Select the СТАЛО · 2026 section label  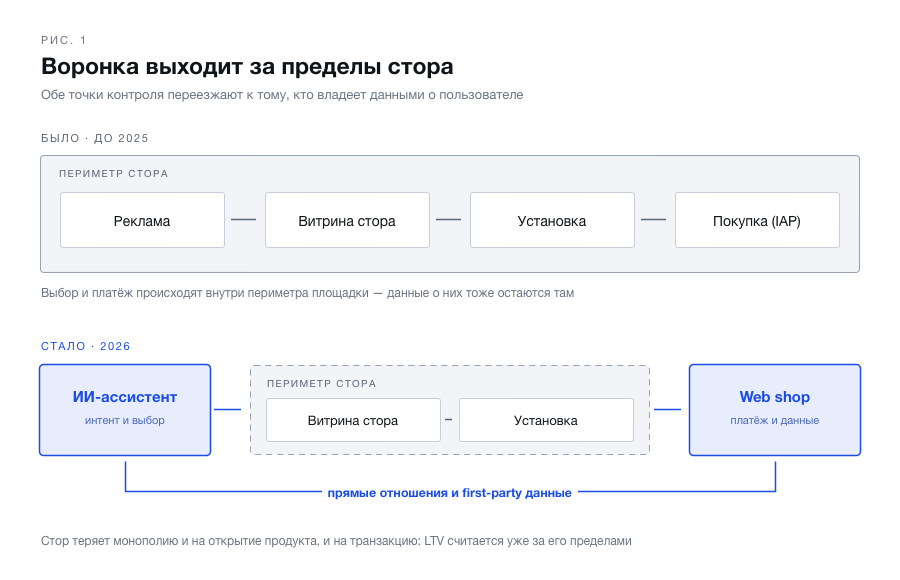click(86, 346)
